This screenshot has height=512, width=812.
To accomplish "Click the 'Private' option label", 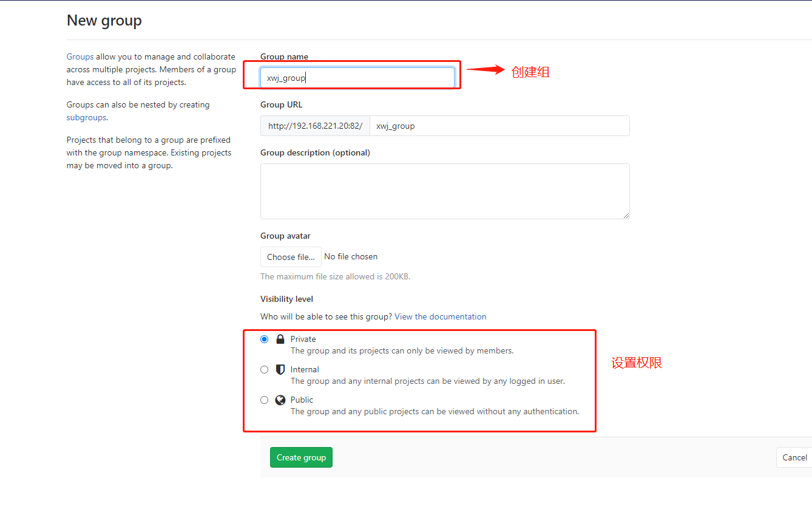I will 303,339.
